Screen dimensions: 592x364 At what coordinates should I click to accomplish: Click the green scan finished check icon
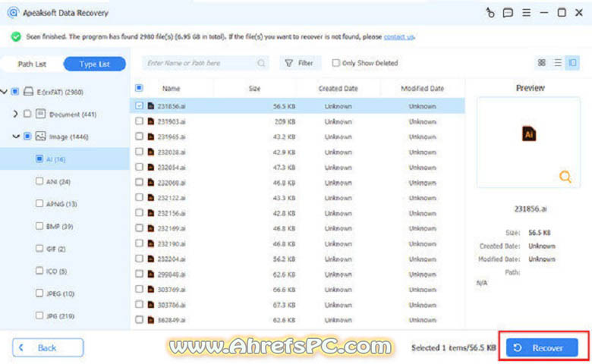click(x=16, y=36)
